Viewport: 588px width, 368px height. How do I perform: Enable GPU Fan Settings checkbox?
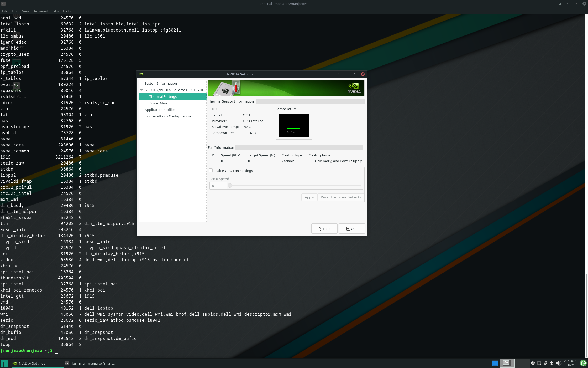[211, 171]
